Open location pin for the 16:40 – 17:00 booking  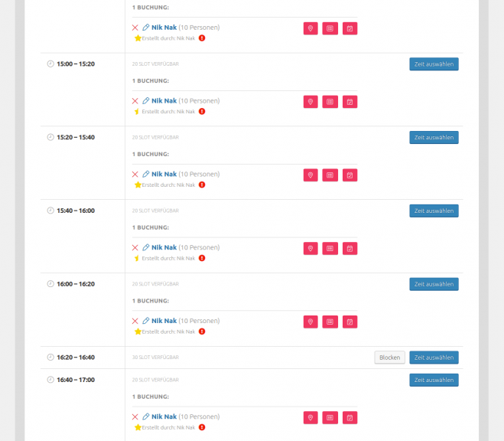pyautogui.click(x=311, y=418)
